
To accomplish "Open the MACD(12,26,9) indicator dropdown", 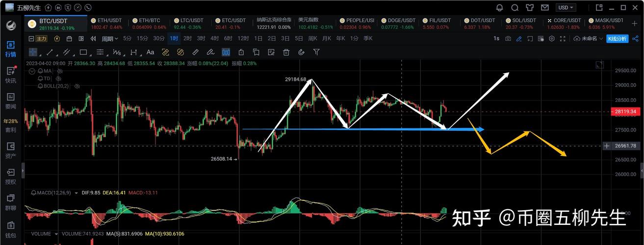I will 76,193.
